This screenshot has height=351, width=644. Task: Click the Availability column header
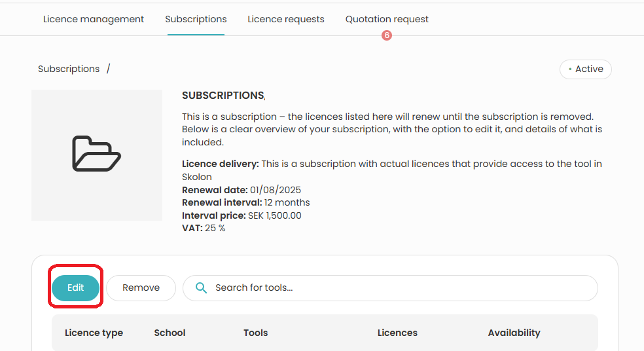pyautogui.click(x=514, y=333)
